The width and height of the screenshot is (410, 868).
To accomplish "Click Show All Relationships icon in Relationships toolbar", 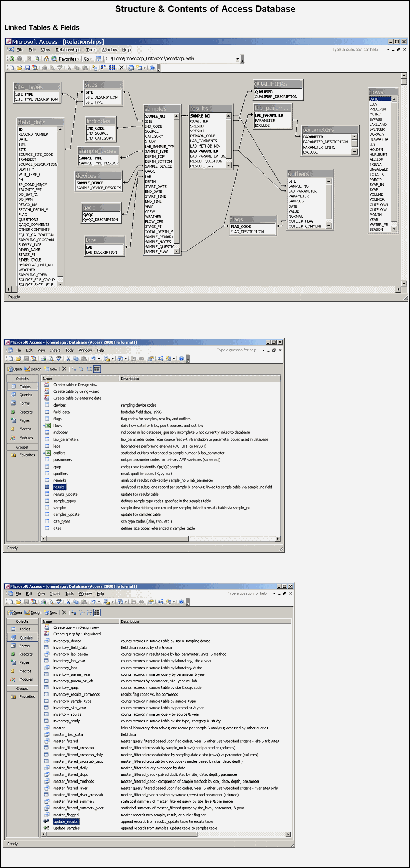I will pyautogui.click(x=112, y=68).
